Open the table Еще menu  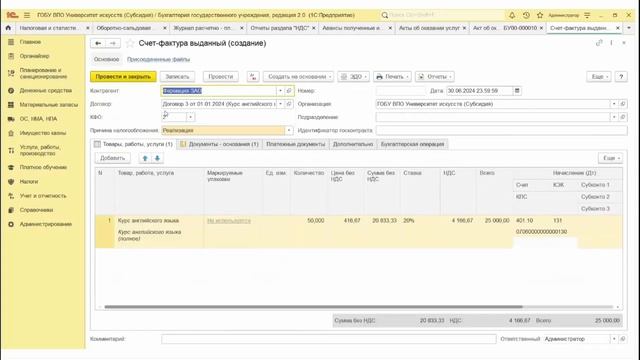pos(611,158)
